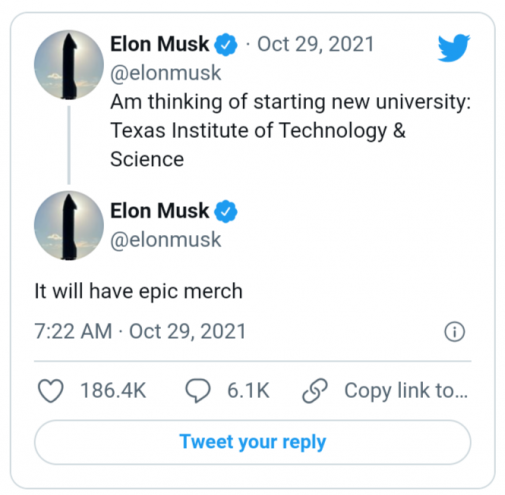Like the tweet with heart icon
505x495 pixels.
(x=51, y=391)
